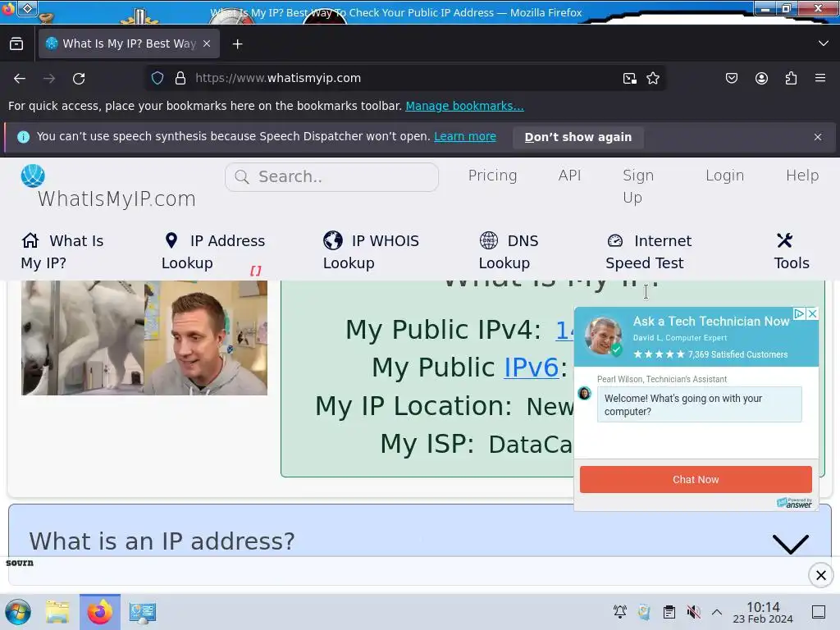Viewport: 840px width, 630px height.
Task: Close the Ask a Tech Technician ad
Action: [x=813, y=313]
